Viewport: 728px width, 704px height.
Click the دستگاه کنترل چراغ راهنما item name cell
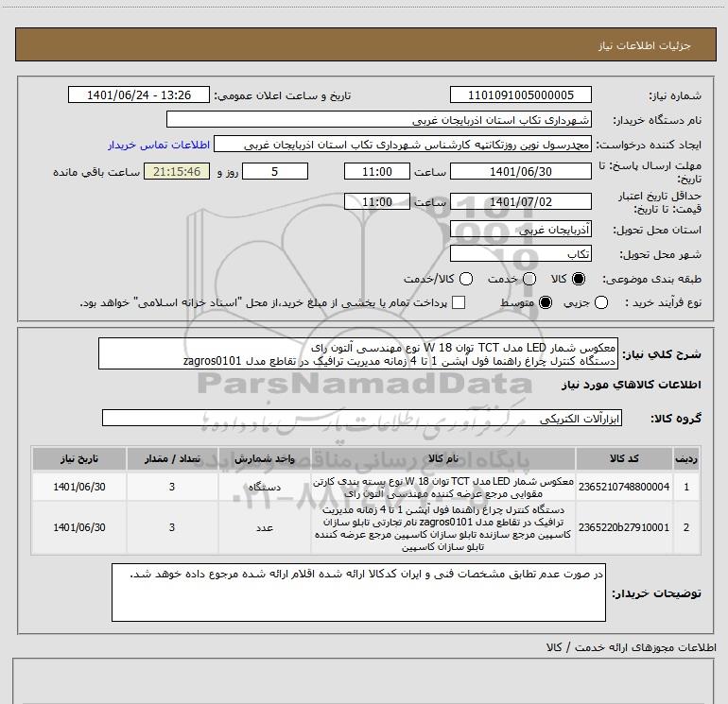(442, 528)
